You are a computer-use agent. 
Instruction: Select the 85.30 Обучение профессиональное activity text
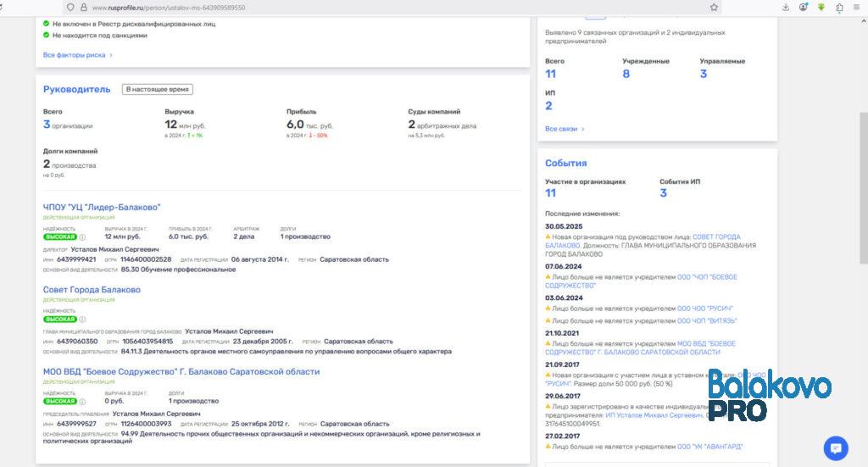(178, 270)
